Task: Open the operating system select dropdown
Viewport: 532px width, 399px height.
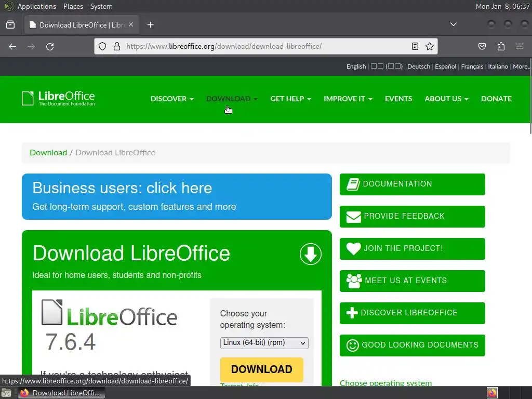Action: 264,343
